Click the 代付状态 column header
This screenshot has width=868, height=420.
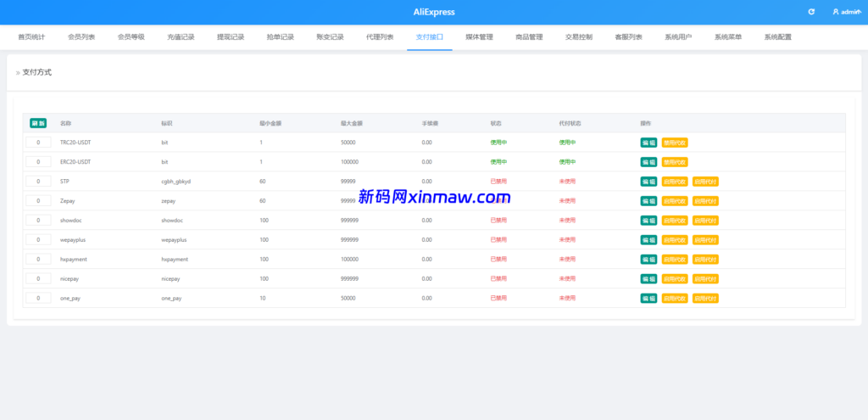click(x=570, y=123)
